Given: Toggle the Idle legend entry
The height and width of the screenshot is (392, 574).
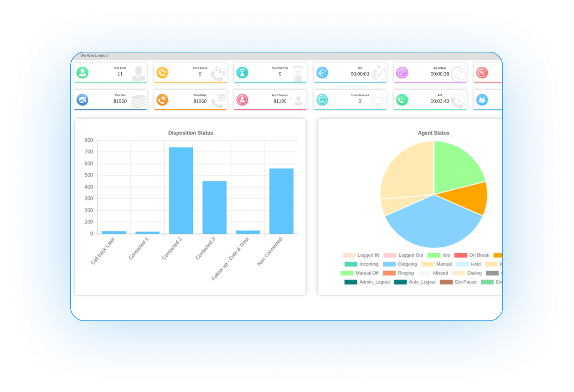Looking at the screenshot, I should (x=438, y=255).
